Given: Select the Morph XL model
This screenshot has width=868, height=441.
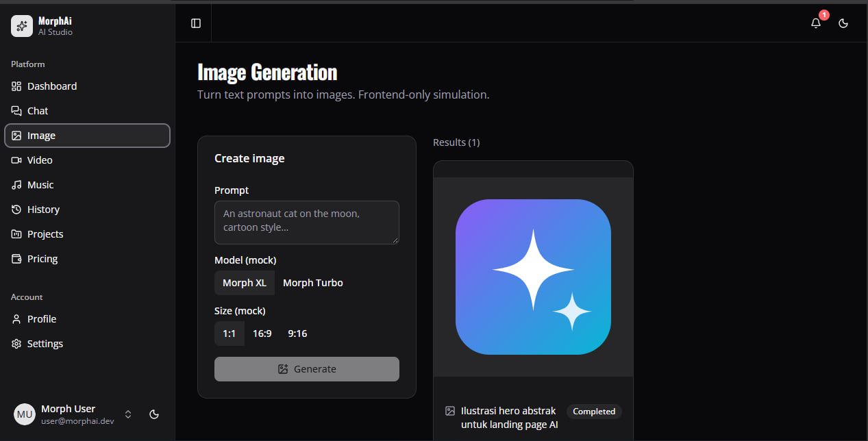Looking at the screenshot, I should [x=245, y=283].
